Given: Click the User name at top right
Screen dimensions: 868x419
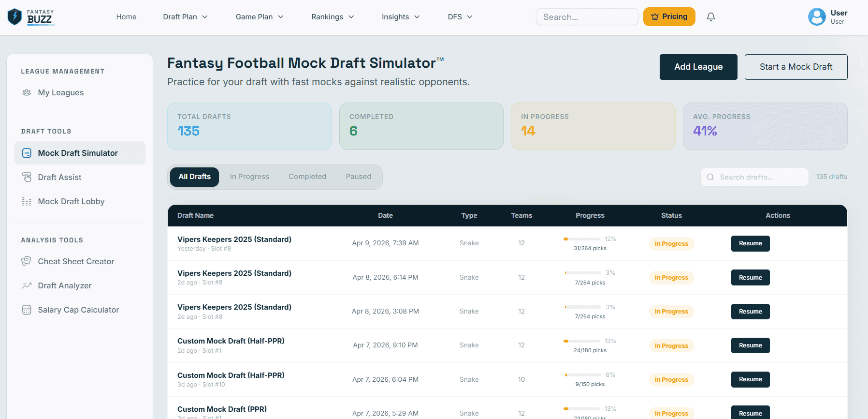Looking at the screenshot, I should click(x=839, y=13).
